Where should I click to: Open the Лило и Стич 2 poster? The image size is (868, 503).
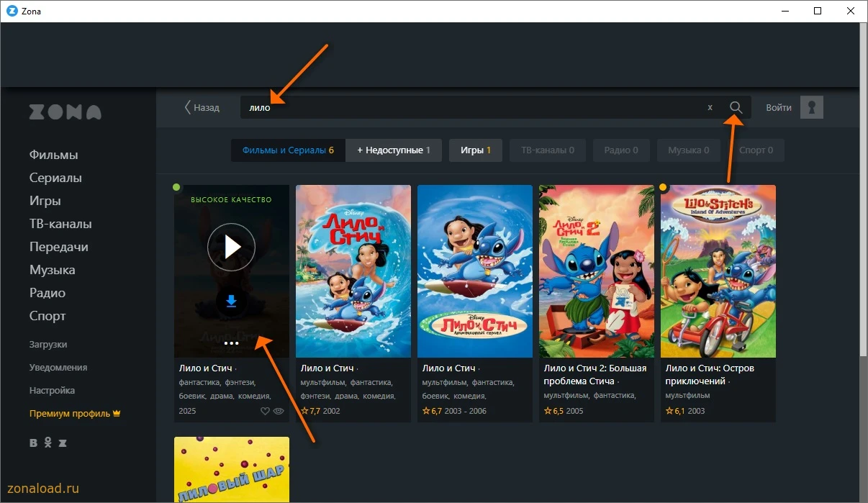[597, 271]
